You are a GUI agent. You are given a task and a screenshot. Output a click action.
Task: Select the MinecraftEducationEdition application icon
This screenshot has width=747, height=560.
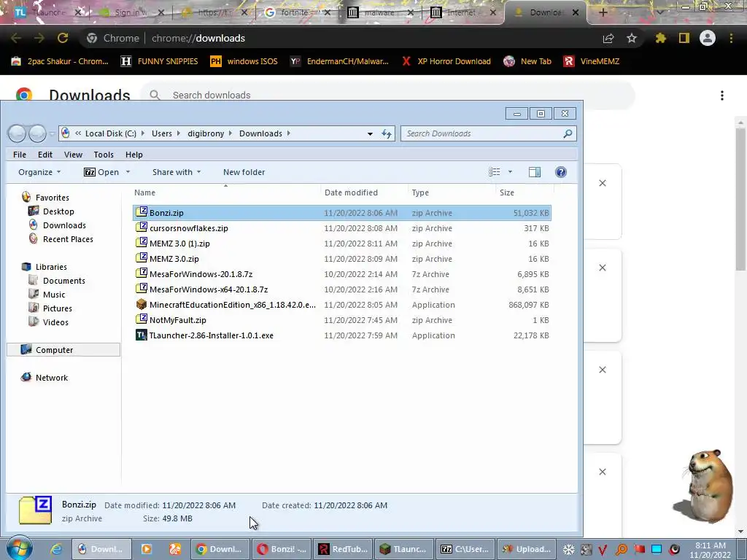(x=141, y=304)
